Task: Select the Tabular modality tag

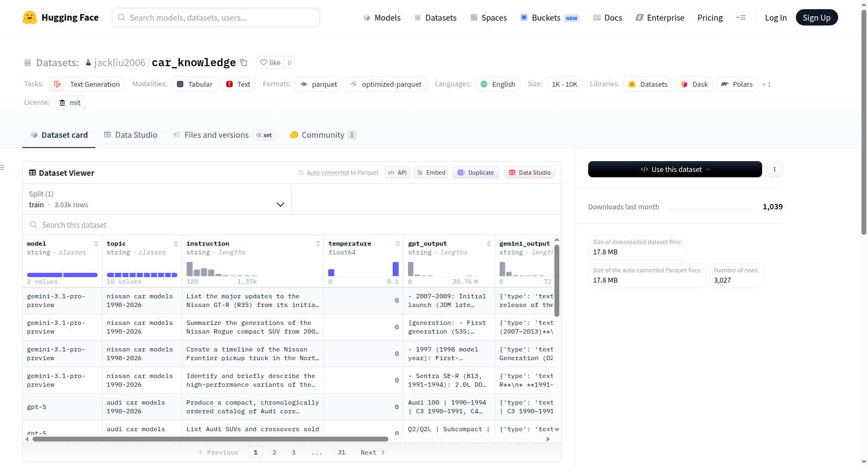Action: point(195,84)
